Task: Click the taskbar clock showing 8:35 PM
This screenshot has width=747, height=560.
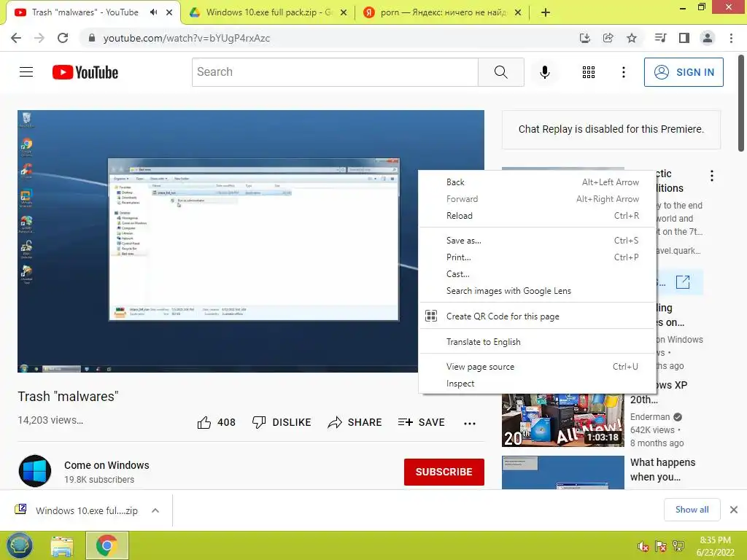Action: coord(715,545)
